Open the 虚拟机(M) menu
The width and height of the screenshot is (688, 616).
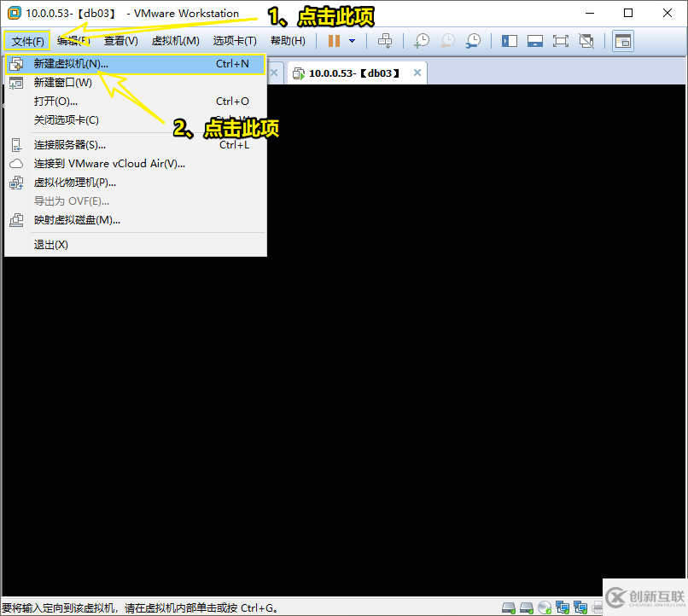(x=176, y=41)
